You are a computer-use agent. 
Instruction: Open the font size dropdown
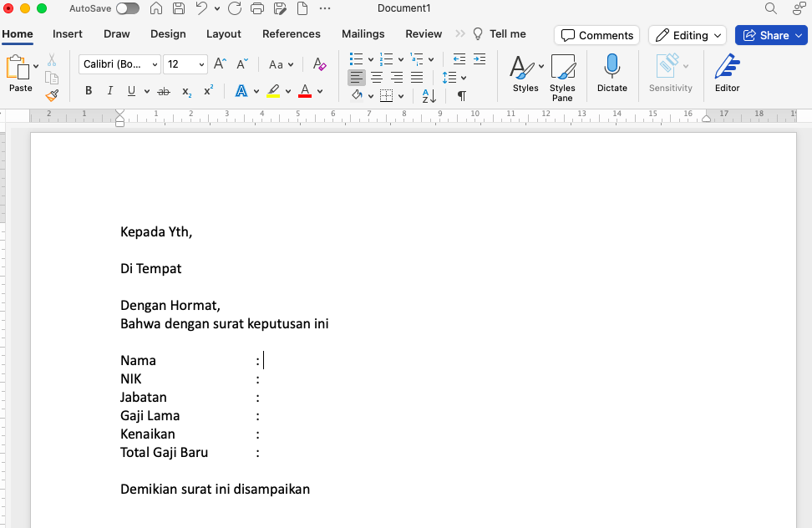click(185, 64)
